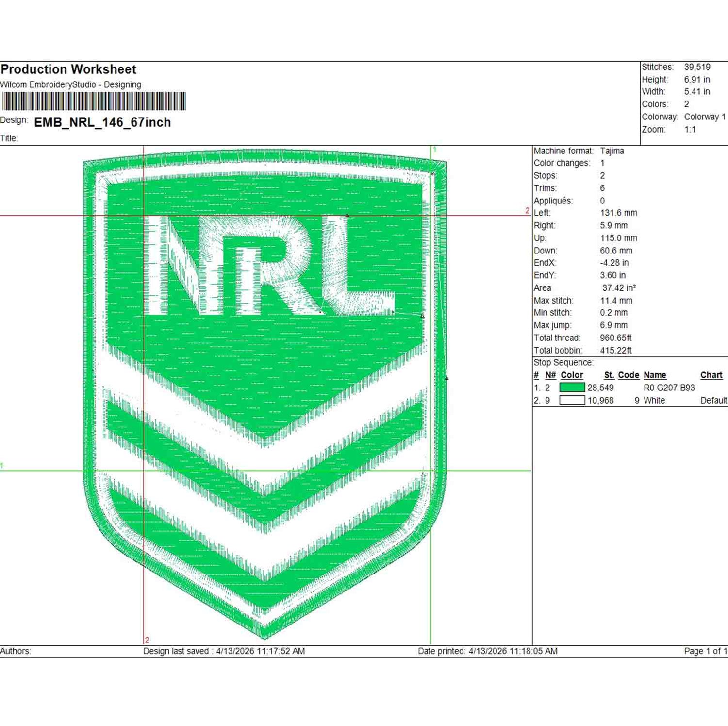Viewport: 728px width, 726px height.
Task: Click the area value "37.42 in²"
Action: pos(619,288)
